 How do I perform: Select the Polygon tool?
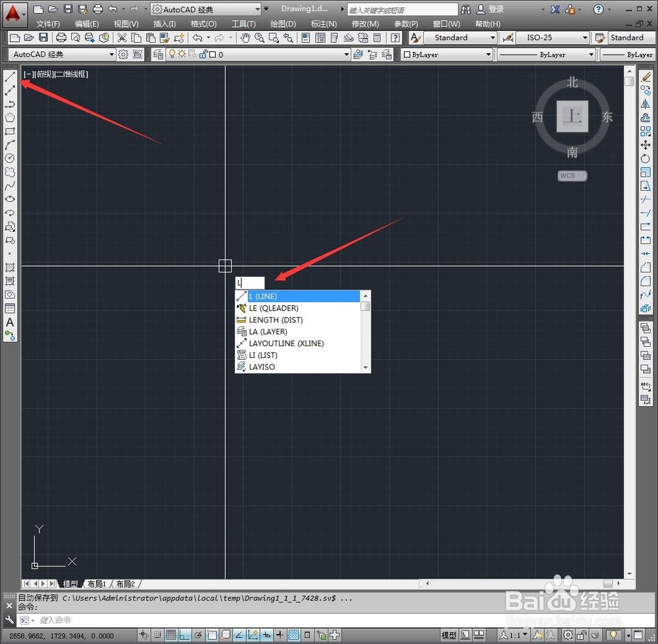click(10, 118)
